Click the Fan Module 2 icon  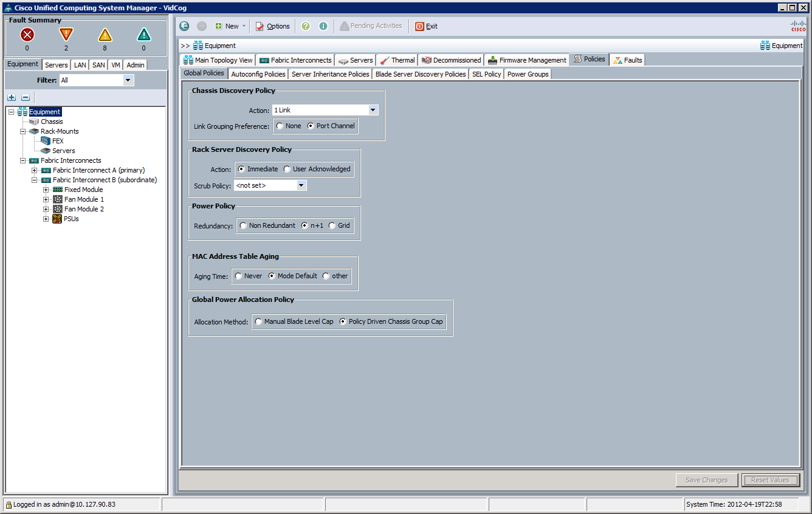coord(58,209)
